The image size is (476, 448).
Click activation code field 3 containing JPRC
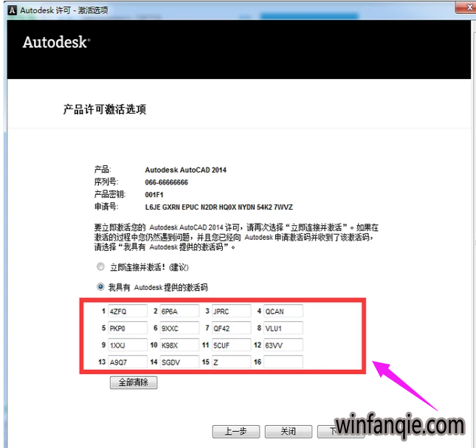(231, 311)
